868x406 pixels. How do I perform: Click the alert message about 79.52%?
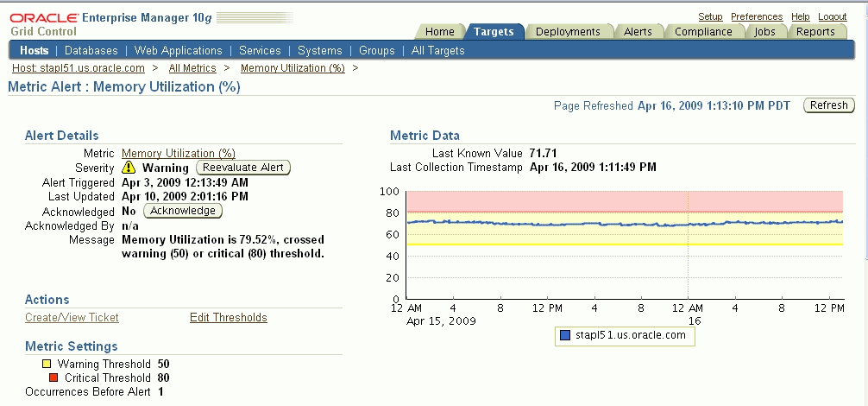(223, 247)
